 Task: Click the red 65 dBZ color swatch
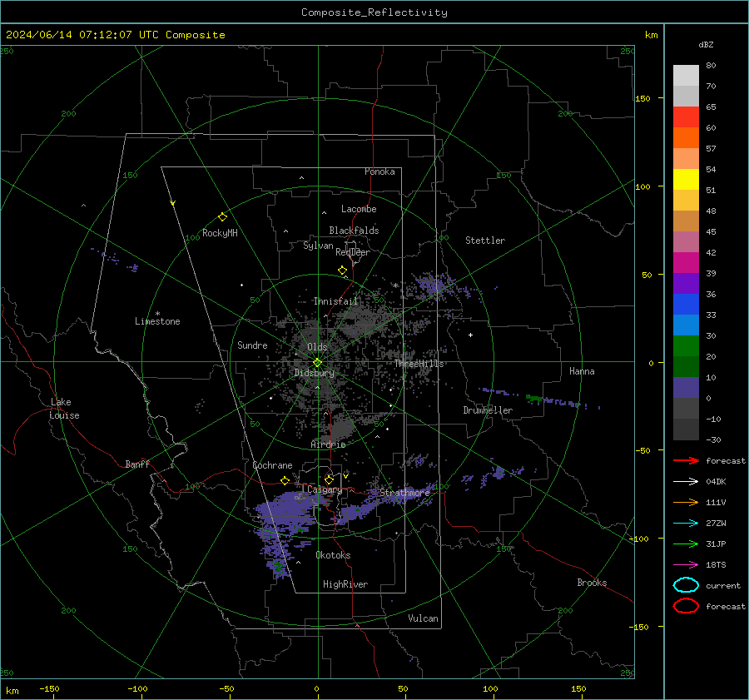tap(686, 117)
